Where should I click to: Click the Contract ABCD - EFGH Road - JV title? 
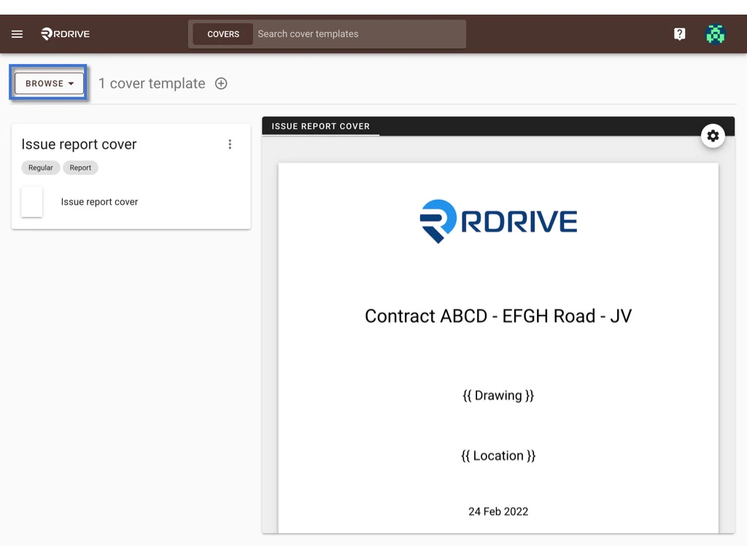(498, 316)
